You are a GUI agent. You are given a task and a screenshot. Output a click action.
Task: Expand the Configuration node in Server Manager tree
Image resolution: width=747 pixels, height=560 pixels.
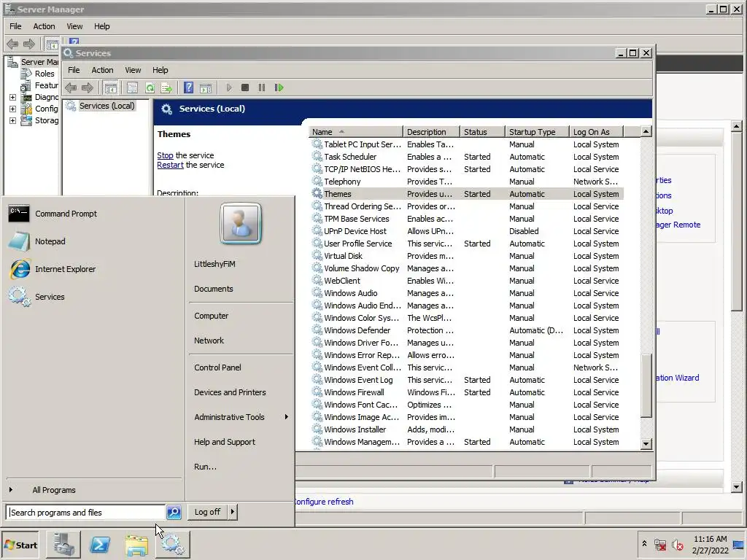point(13,109)
